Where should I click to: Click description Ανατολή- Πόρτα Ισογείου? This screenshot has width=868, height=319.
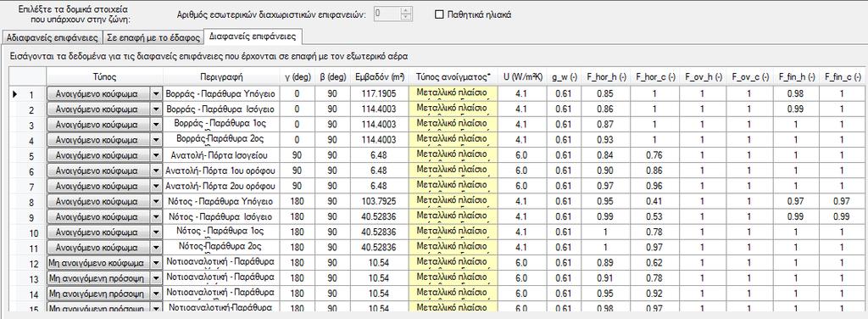pos(221,155)
